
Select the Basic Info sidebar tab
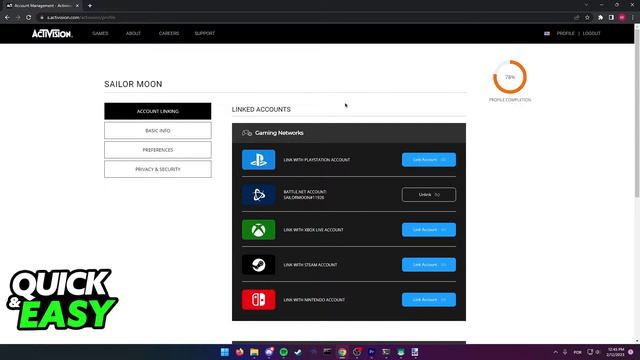[158, 131]
